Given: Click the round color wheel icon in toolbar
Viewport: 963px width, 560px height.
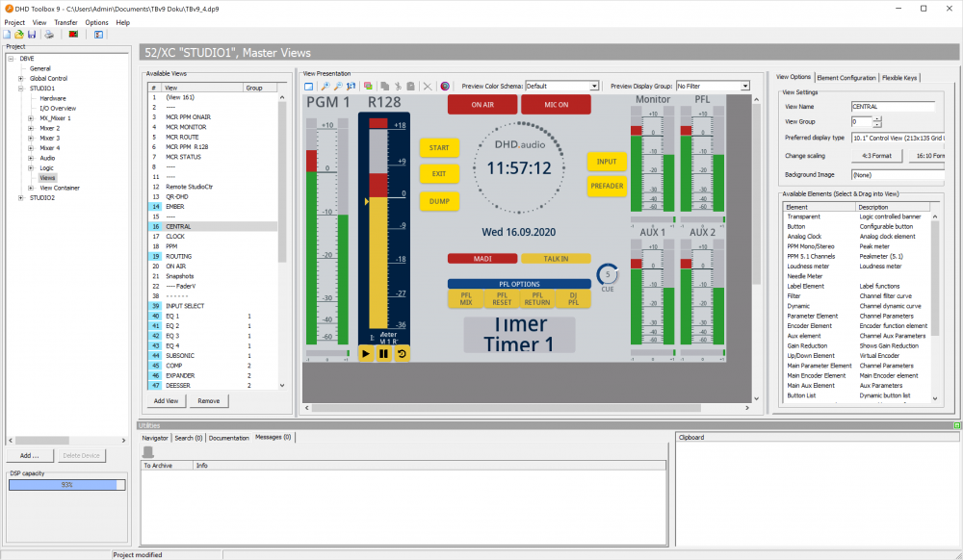Looking at the screenshot, I should [445, 86].
